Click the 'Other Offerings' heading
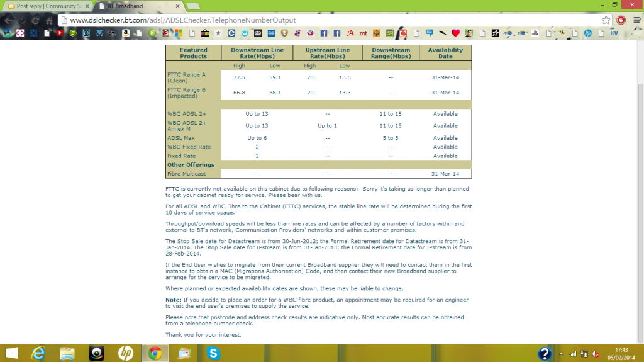The image size is (644, 362). (x=191, y=164)
